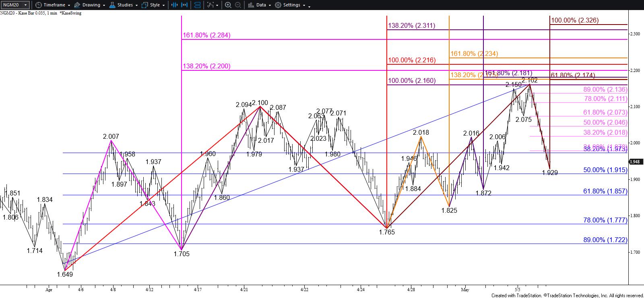The image size is (644, 298).
Task: Zoom in with the magnifier plus icon
Action: coord(228,5)
